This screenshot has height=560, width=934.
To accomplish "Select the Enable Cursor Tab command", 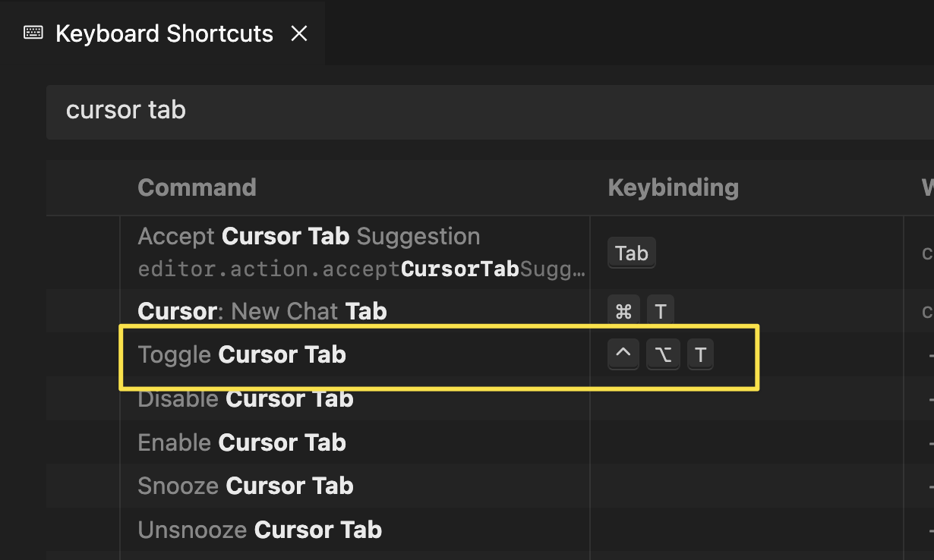I will tap(241, 442).
